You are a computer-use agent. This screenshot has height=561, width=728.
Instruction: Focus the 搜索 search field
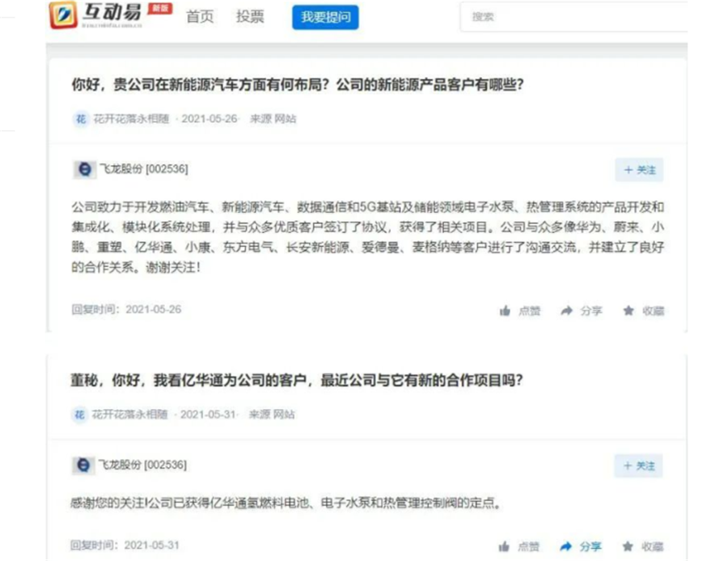(x=574, y=17)
